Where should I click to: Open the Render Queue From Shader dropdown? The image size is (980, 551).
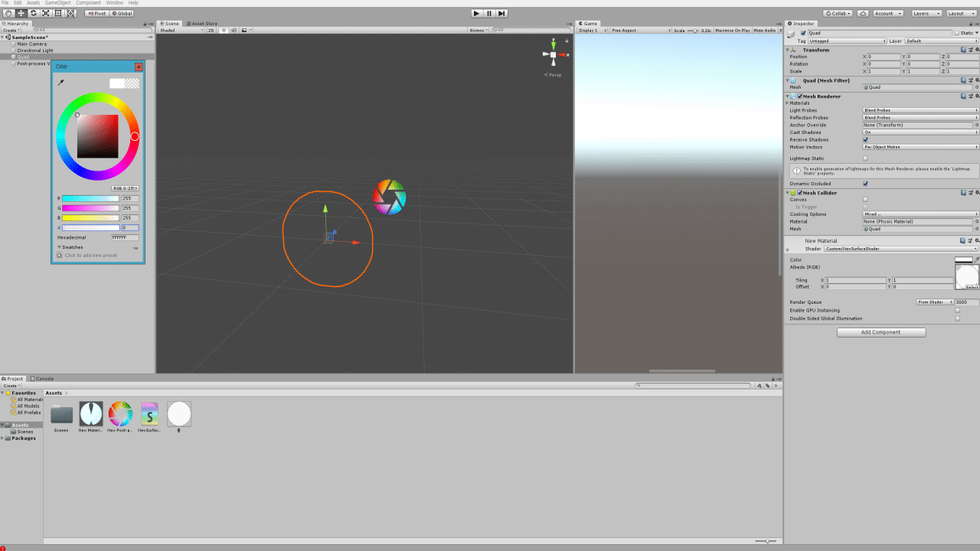pyautogui.click(x=934, y=302)
